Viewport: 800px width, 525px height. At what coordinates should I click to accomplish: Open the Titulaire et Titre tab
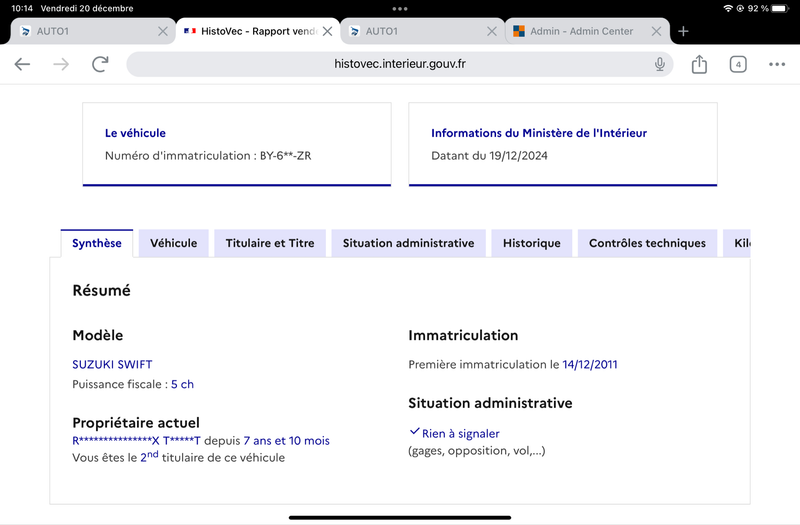(270, 243)
